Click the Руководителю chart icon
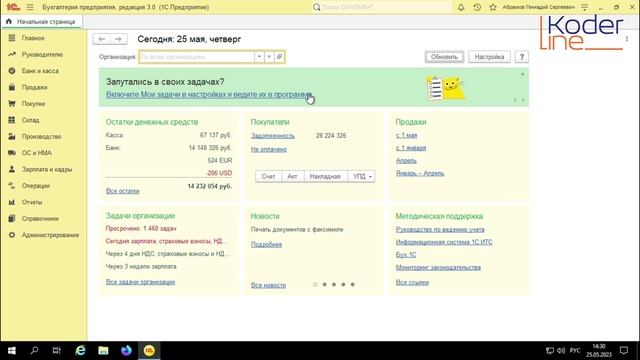The image size is (640, 360). 12,54
